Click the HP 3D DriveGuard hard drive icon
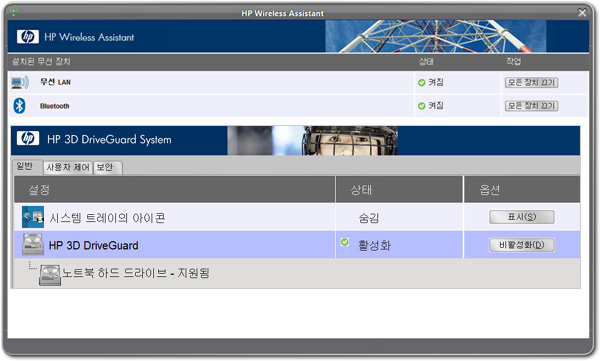This screenshot has width=600, height=361. pyautogui.click(x=33, y=245)
